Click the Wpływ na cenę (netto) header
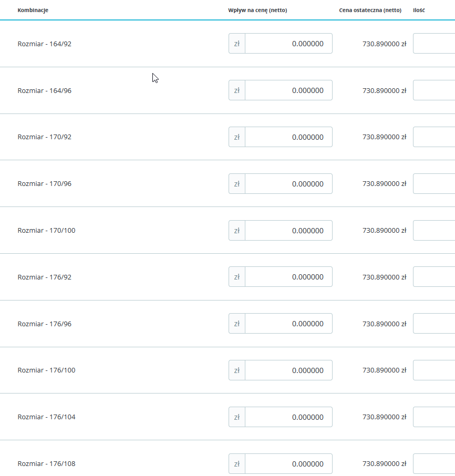Viewport: 455px width, 476px height. (257, 10)
